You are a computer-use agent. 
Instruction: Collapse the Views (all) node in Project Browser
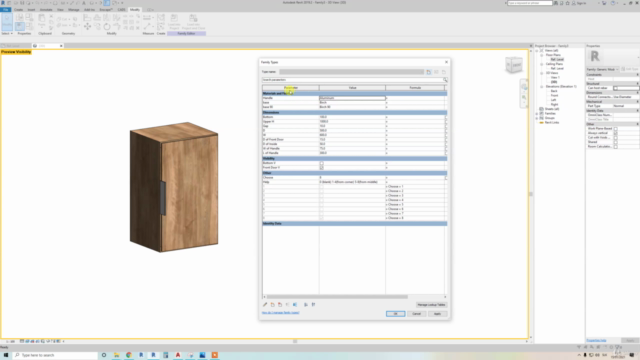tap(537, 51)
